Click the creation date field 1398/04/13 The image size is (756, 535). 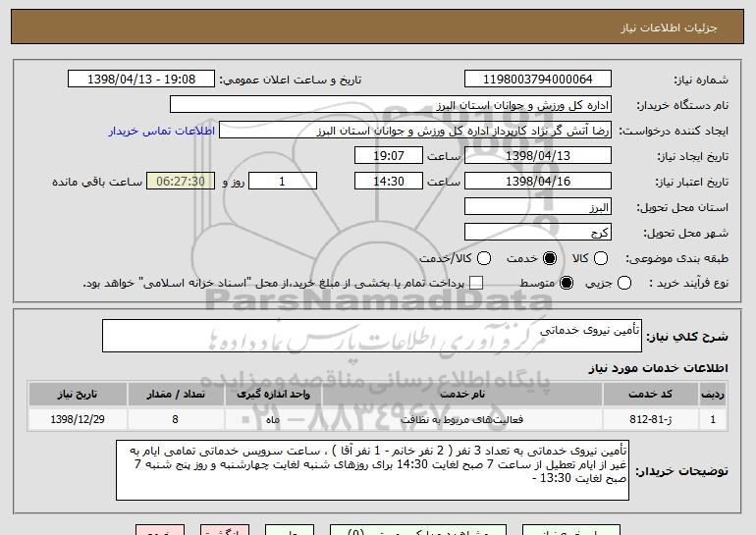[538, 156]
